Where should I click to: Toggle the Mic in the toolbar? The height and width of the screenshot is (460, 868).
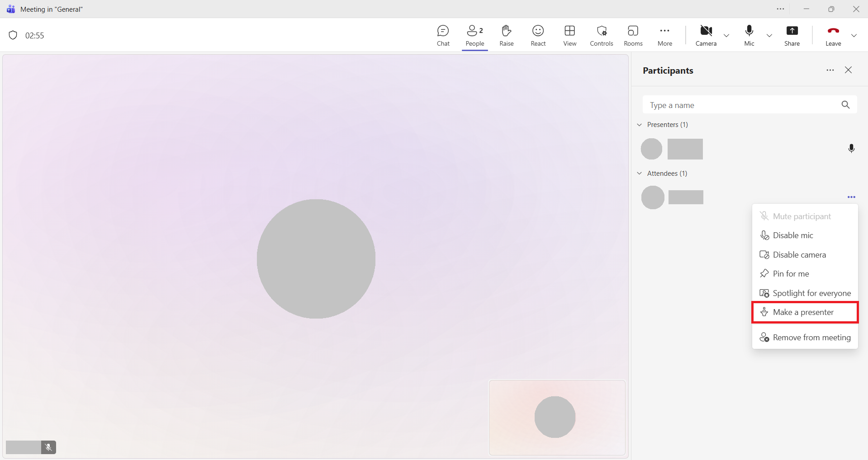click(x=749, y=35)
